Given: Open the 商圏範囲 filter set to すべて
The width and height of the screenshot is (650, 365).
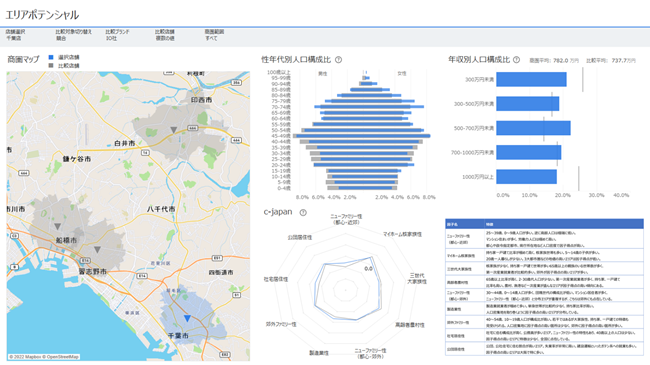Looking at the screenshot, I should point(214,35).
